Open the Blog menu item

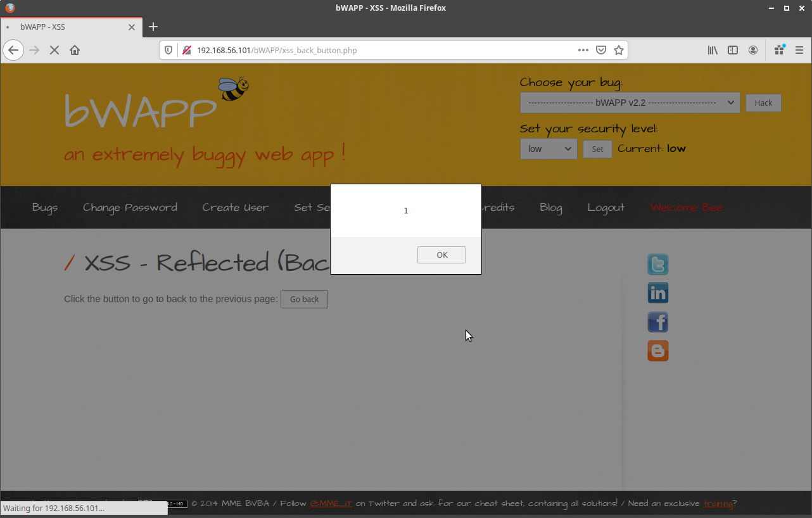551,208
